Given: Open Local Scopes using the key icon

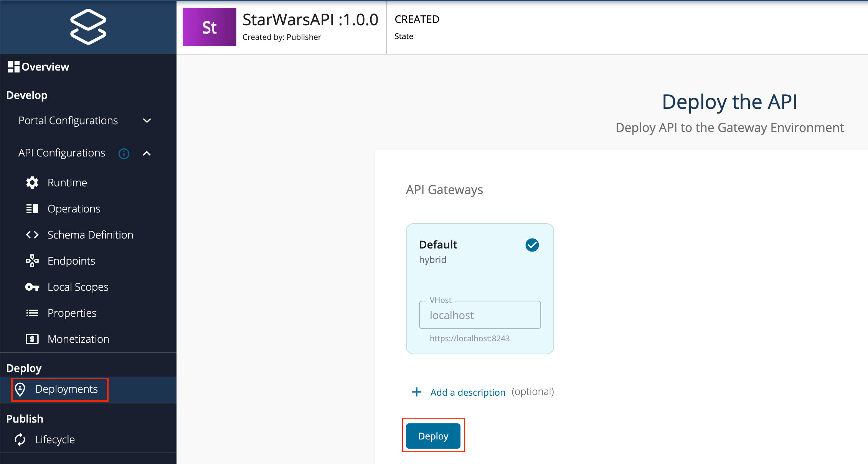Looking at the screenshot, I should [32, 287].
